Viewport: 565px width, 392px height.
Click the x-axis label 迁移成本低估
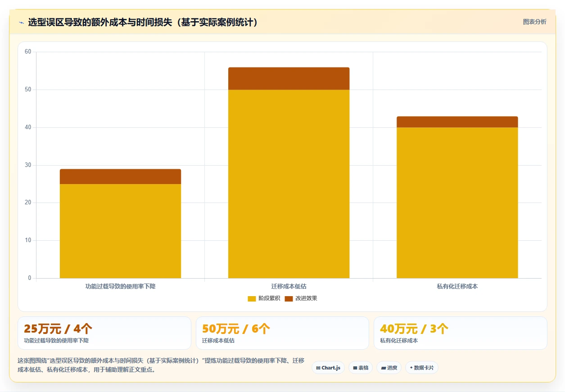289,286
